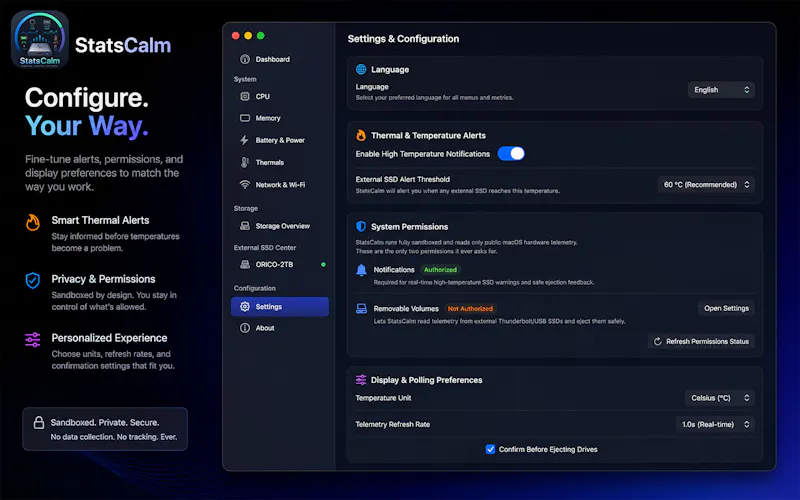The width and height of the screenshot is (800, 500).
Task: Click the Memory icon in sidebar
Action: pyautogui.click(x=245, y=118)
